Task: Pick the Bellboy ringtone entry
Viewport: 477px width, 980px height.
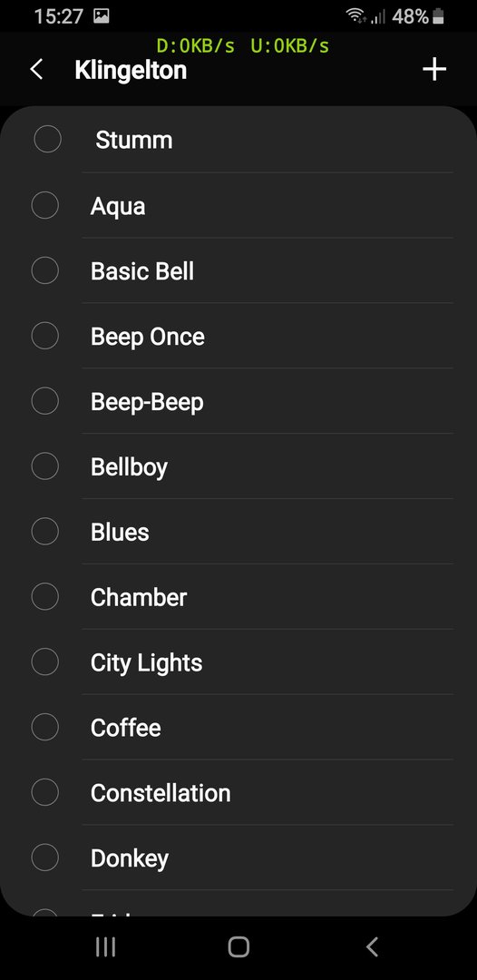Action: tap(238, 467)
